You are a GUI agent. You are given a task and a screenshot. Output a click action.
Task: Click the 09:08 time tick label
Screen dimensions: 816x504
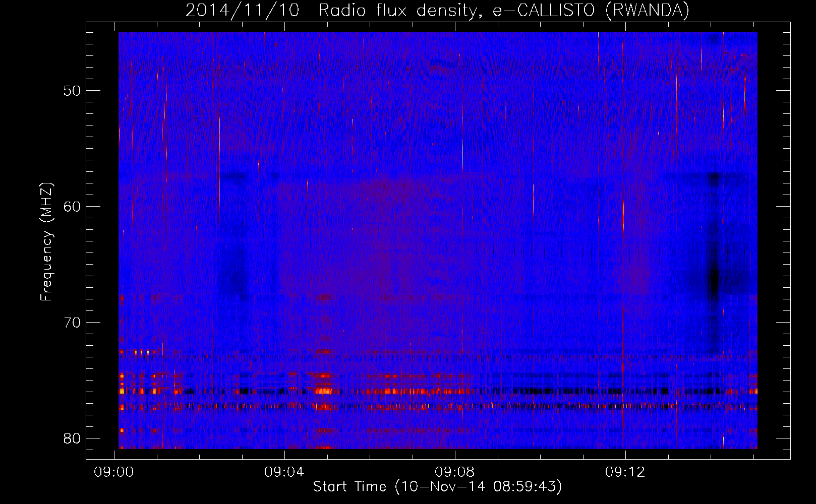click(x=455, y=472)
